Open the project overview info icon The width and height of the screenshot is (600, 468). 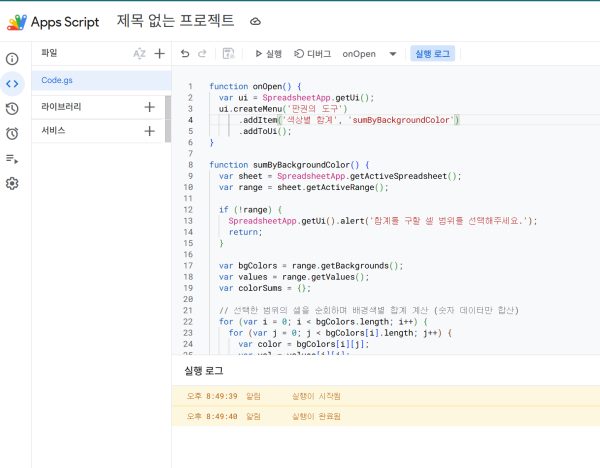coord(12,59)
